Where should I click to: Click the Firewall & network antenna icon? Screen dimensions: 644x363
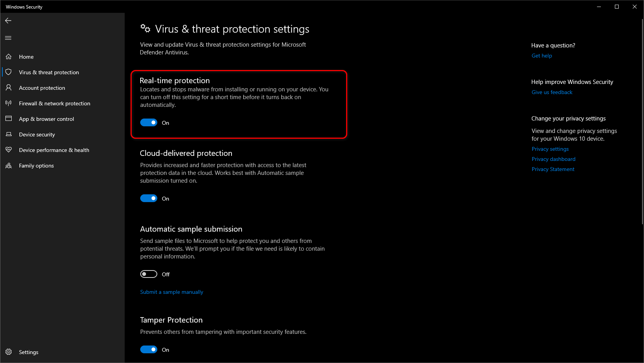[9, 103]
